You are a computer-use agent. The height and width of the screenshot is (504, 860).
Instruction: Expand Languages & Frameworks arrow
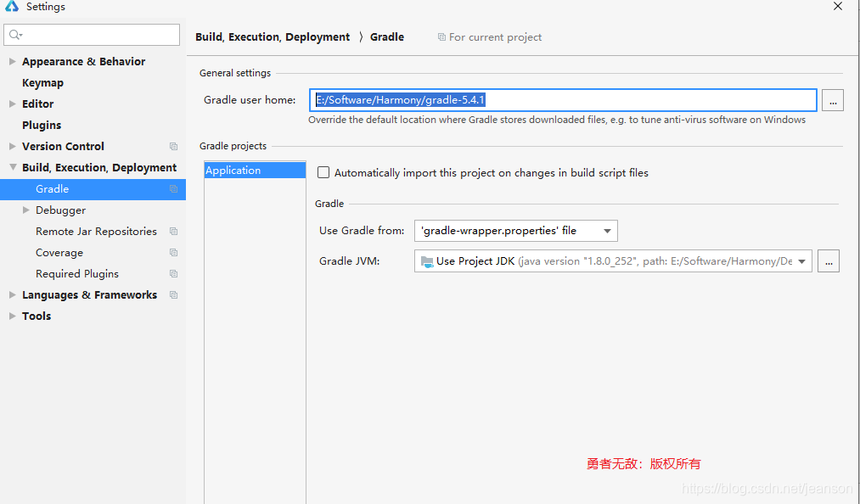click(x=12, y=295)
